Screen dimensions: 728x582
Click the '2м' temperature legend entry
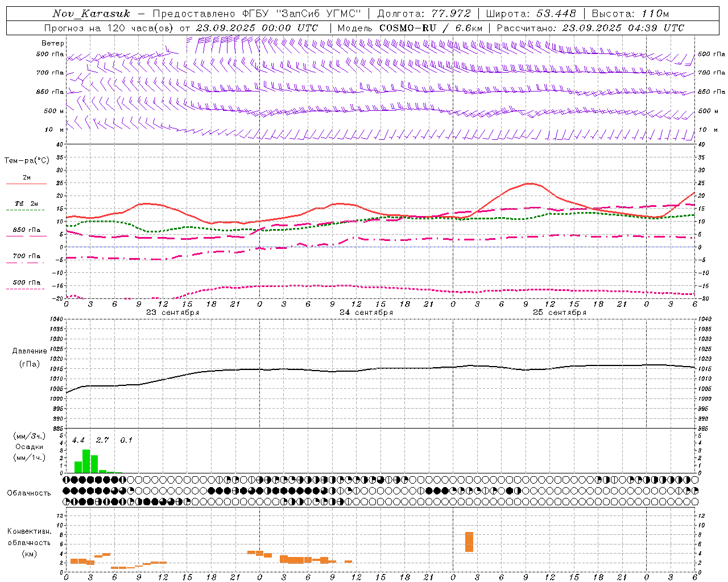tap(27, 178)
